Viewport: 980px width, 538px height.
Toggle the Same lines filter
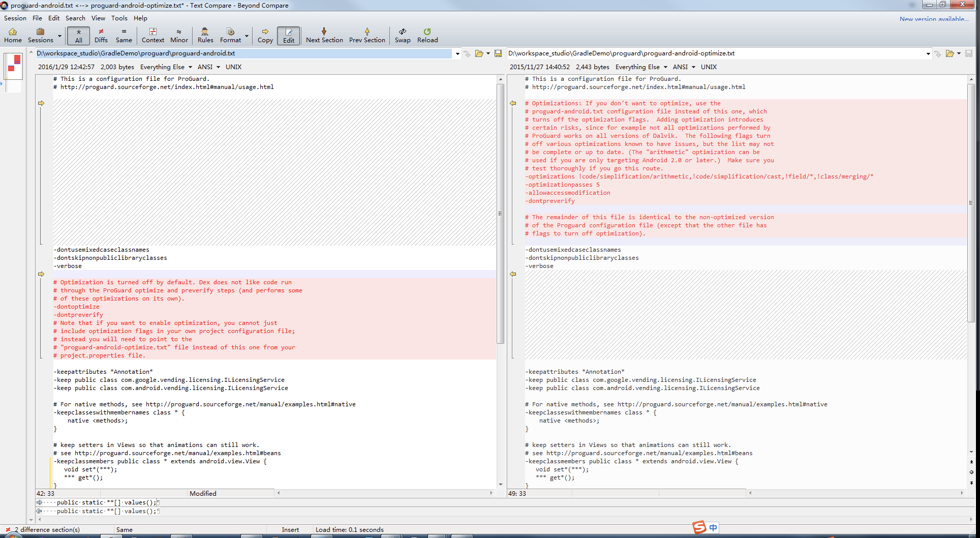pyautogui.click(x=124, y=36)
